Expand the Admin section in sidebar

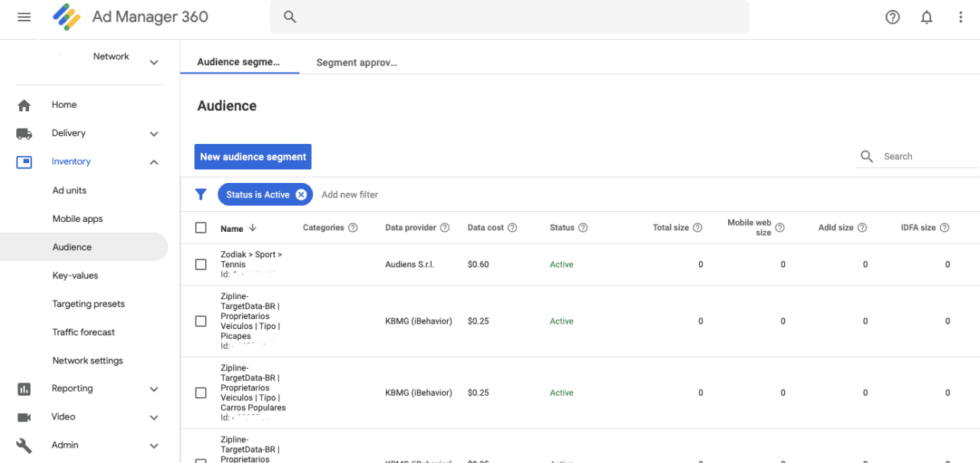153,445
